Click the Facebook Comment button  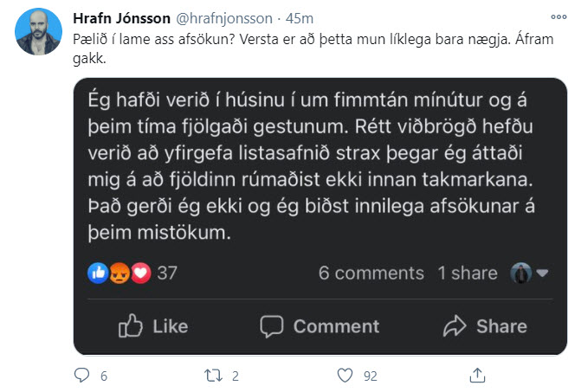click(320, 326)
